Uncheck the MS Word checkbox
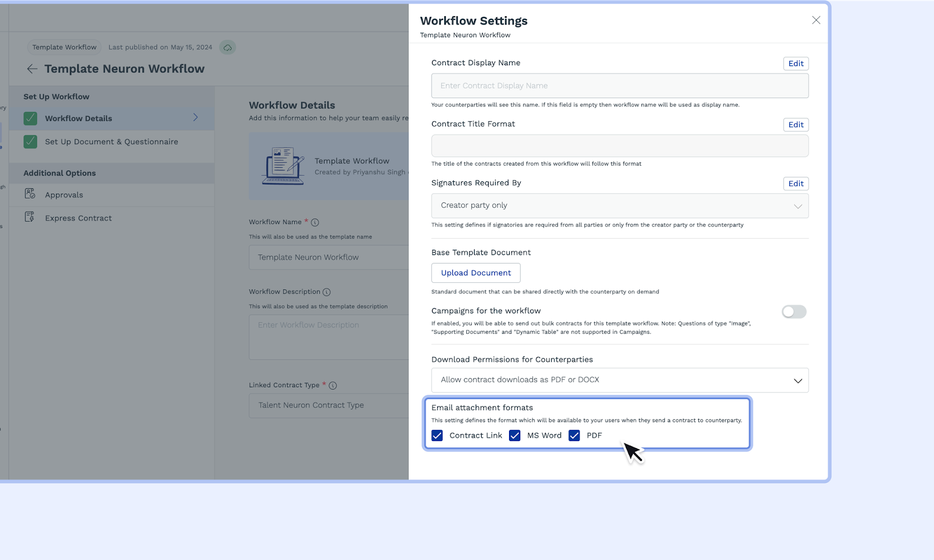This screenshot has height=560, width=934. 515,436
